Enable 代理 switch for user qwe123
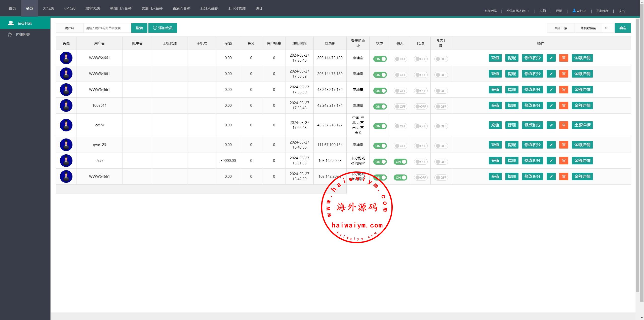 pyautogui.click(x=421, y=146)
